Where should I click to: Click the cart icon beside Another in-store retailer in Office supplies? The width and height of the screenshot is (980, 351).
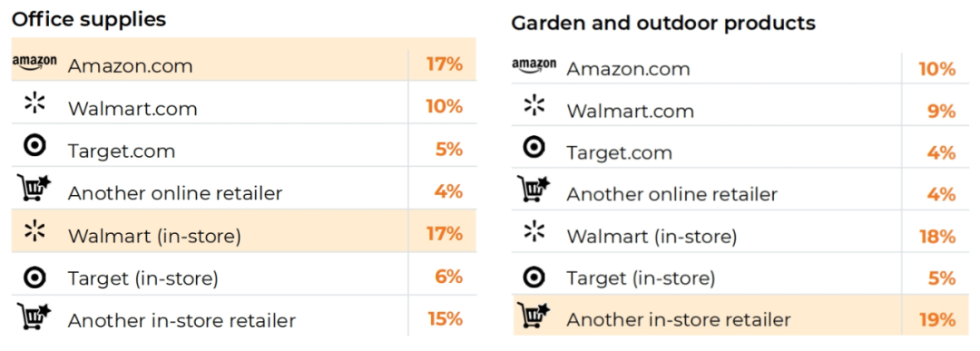[34, 316]
